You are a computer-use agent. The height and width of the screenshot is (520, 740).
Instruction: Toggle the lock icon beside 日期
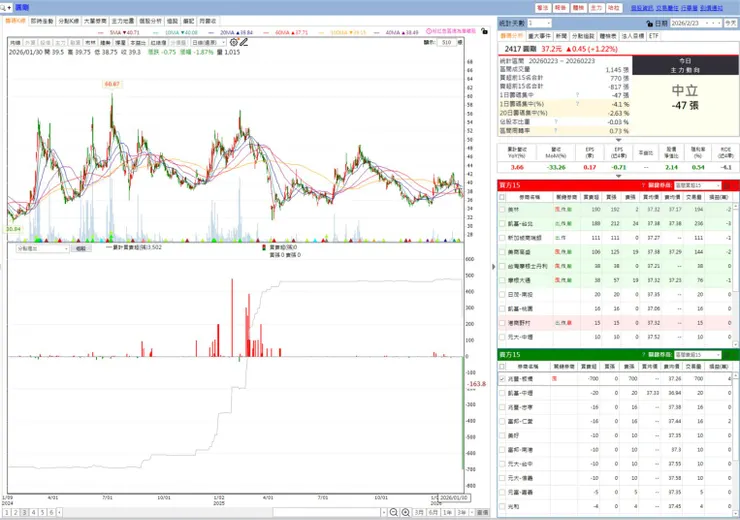coord(649,23)
